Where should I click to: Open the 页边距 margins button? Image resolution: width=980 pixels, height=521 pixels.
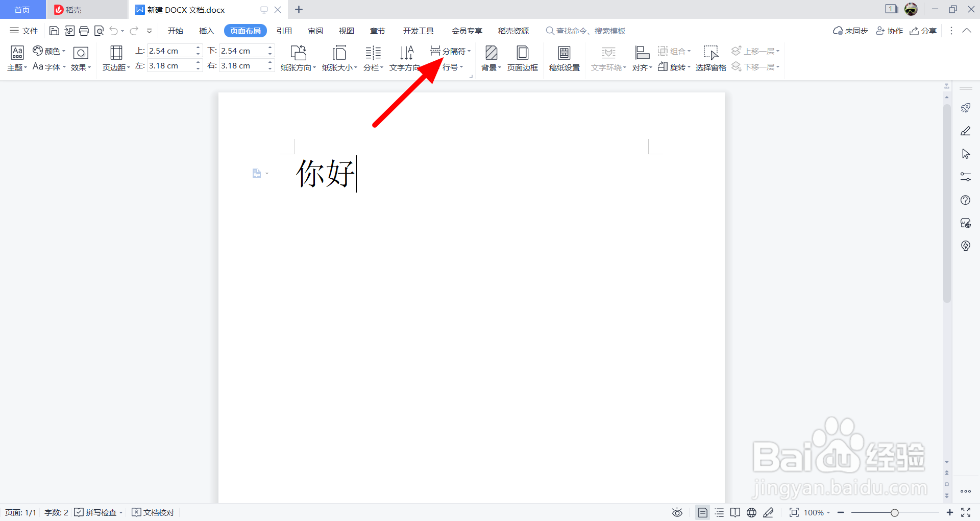pos(116,59)
